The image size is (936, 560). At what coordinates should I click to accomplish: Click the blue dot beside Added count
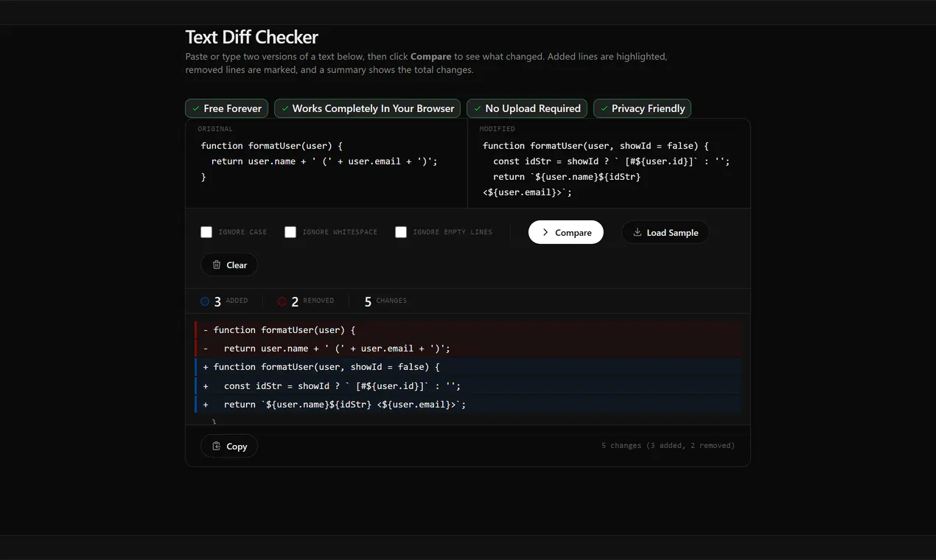tap(205, 301)
